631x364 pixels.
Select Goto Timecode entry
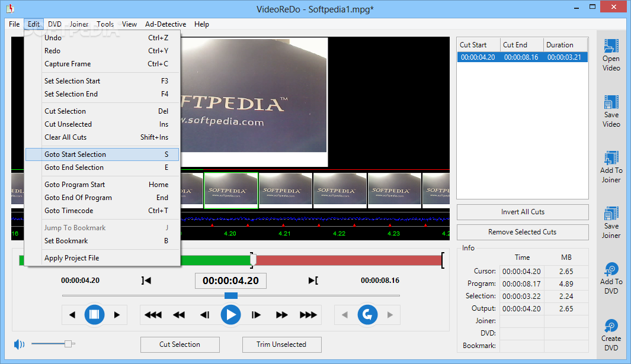[x=103, y=210]
